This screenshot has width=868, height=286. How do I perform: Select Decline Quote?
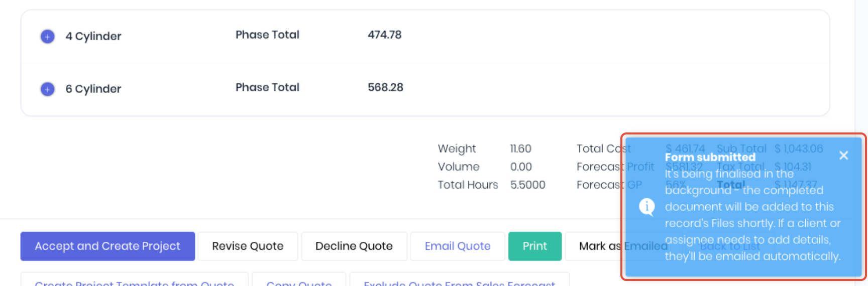click(x=354, y=246)
